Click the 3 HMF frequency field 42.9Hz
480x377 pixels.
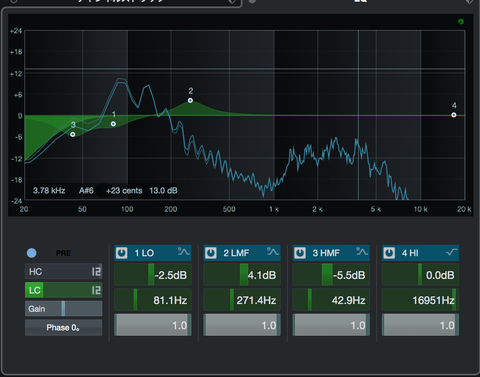click(x=331, y=300)
